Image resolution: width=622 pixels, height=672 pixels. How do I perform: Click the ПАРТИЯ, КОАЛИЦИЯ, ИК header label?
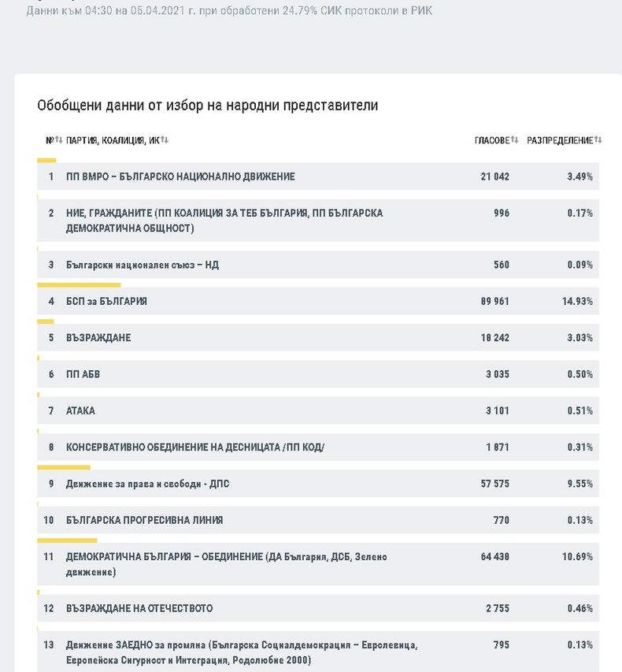click(113, 140)
